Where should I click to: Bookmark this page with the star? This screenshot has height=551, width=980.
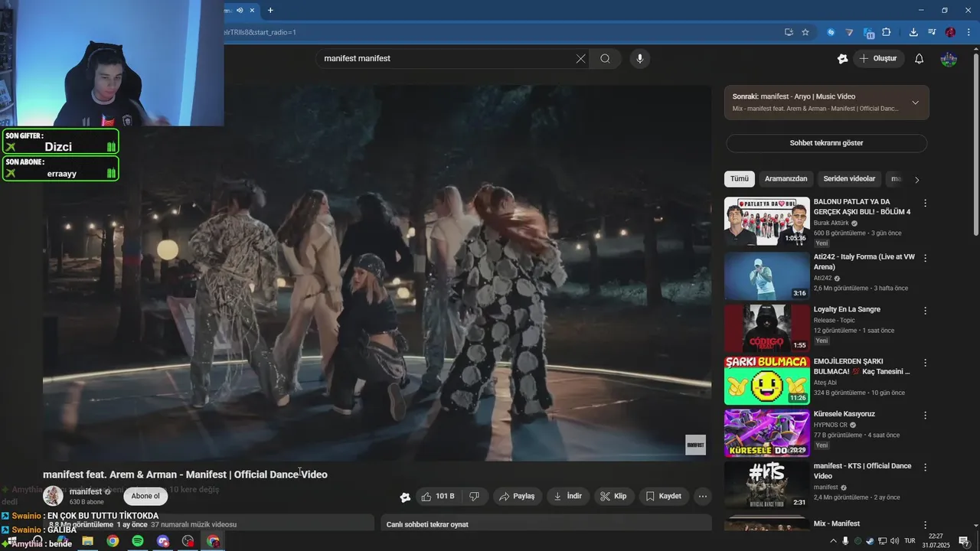point(805,32)
